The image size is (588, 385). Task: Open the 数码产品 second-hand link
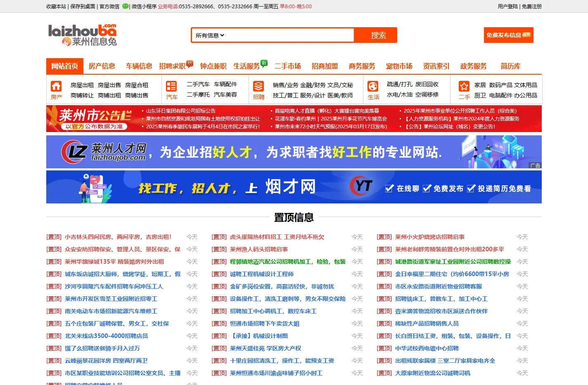500,85
